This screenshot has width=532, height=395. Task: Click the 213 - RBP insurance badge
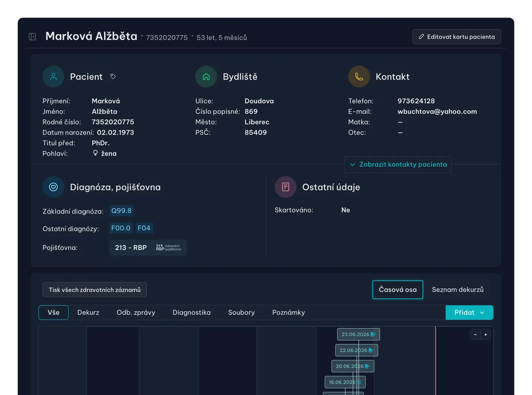pyautogui.click(x=148, y=247)
